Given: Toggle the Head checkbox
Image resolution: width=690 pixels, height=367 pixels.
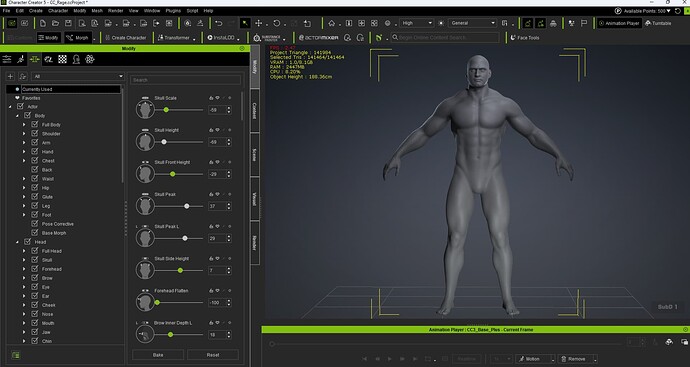Looking at the screenshot, I should [27, 242].
